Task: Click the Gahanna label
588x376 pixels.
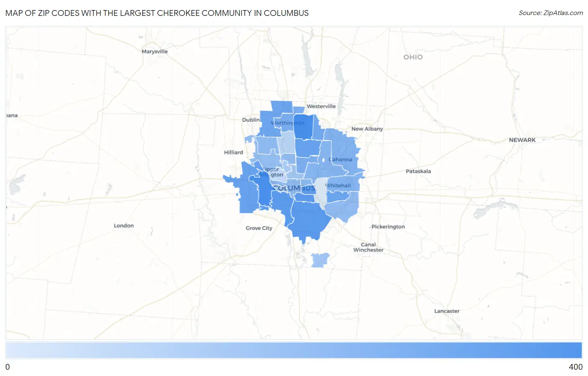Action: tap(340, 159)
